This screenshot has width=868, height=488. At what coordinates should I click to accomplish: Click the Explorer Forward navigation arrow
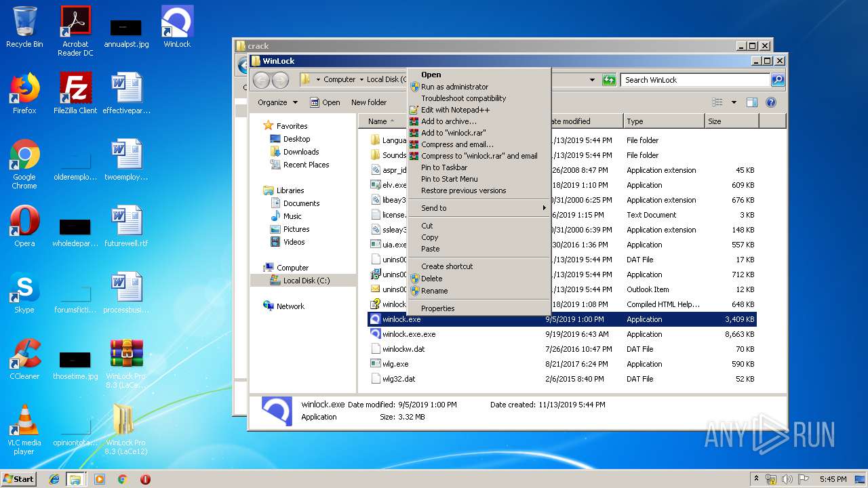coord(280,80)
